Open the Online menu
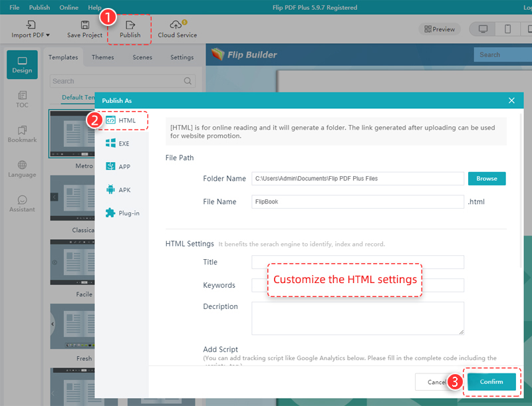Viewport: 532px width, 406px height. click(69, 7)
